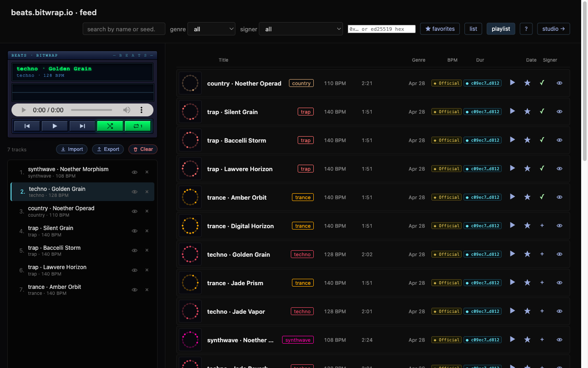Mute the audio player volume
Image resolution: width=588 pixels, height=368 pixels.
[x=126, y=110]
